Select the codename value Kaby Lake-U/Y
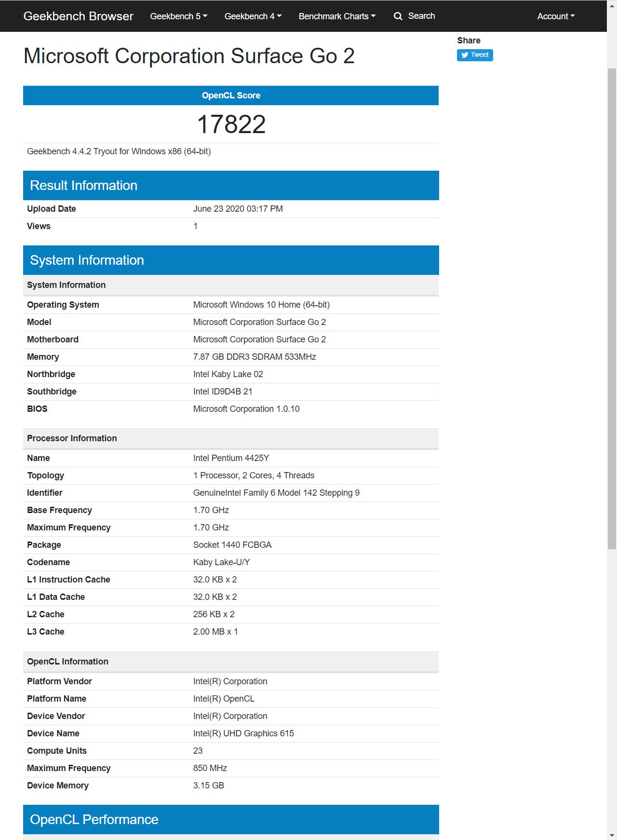 pos(221,562)
